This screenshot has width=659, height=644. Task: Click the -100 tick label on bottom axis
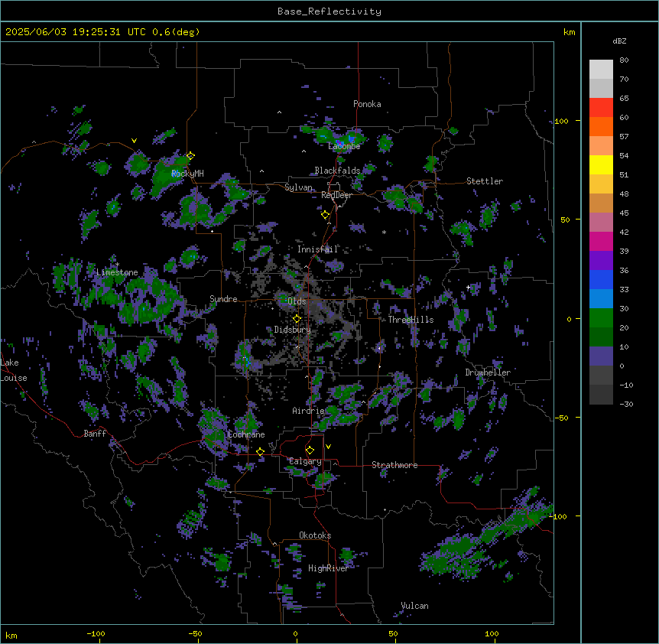click(x=96, y=633)
